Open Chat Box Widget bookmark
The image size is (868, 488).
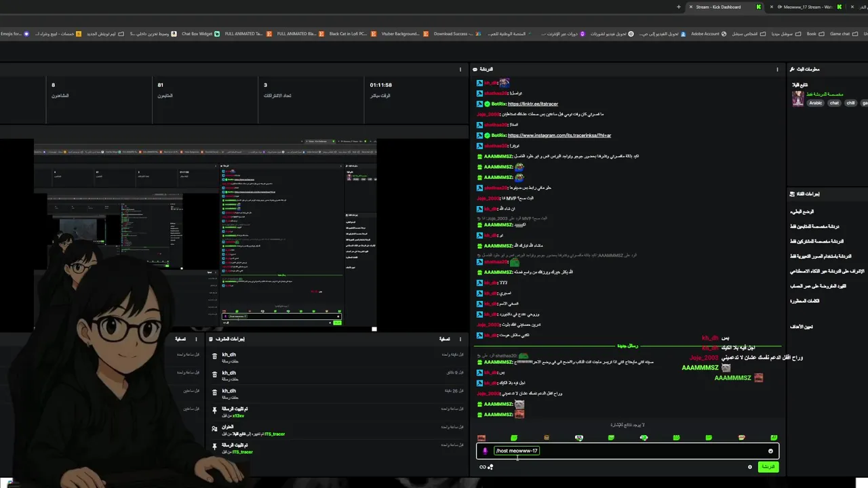point(200,34)
